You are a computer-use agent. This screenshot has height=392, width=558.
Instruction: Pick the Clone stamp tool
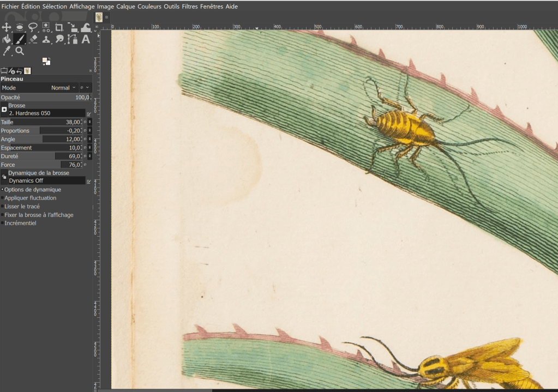[46, 39]
